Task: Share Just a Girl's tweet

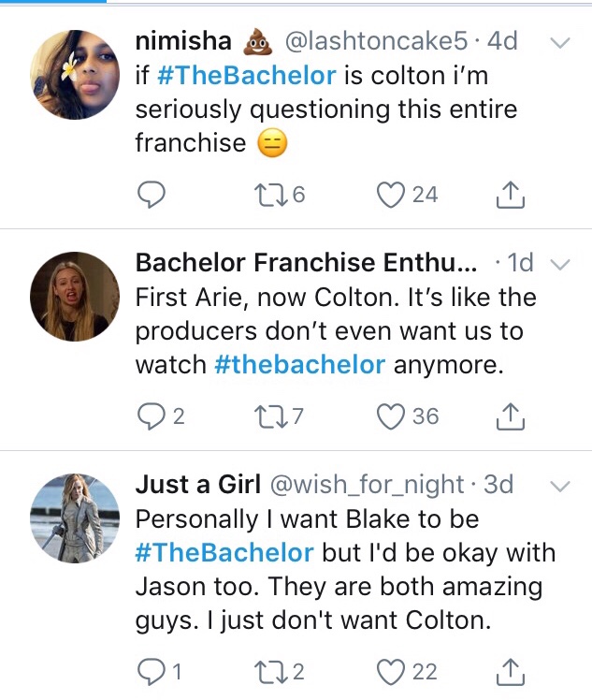Action: point(506,671)
